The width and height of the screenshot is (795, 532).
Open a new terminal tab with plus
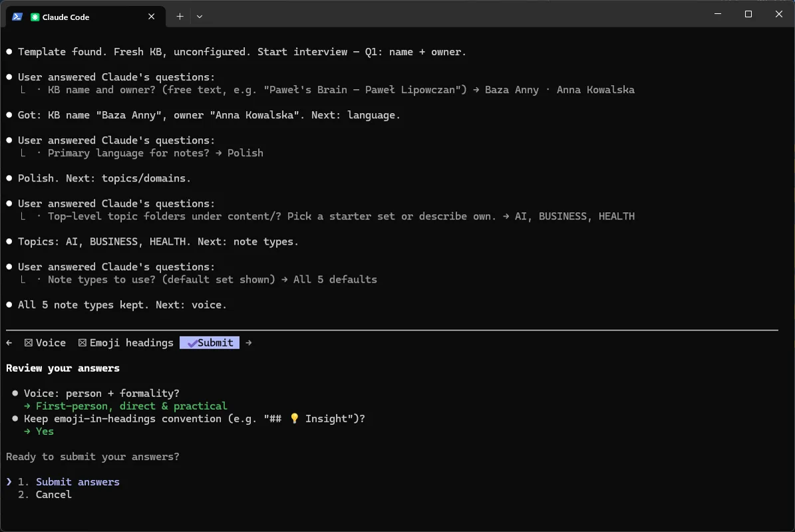click(x=180, y=17)
